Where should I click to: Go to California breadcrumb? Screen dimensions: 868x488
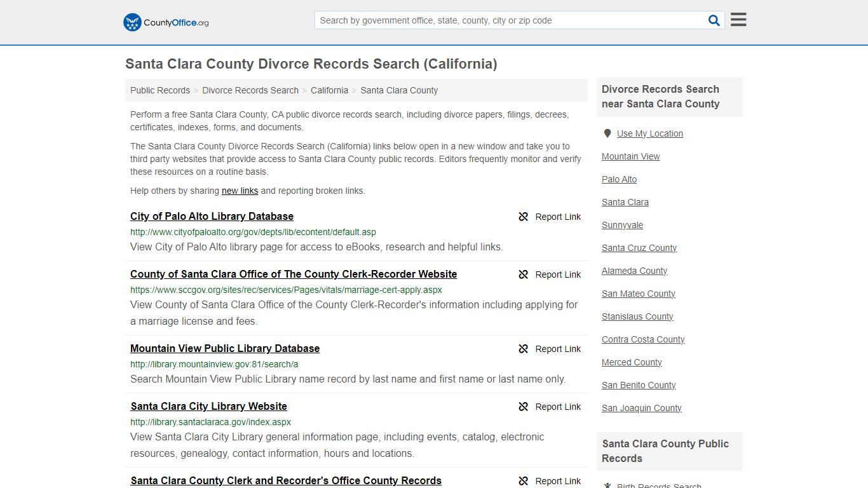click(x=329, y=90)
